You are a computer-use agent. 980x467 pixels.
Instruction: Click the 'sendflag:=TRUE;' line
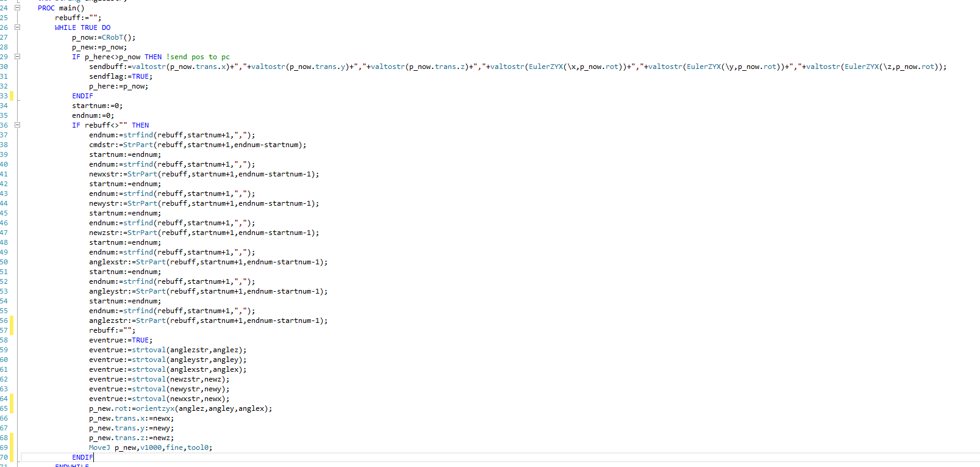(x=121, y=76)
